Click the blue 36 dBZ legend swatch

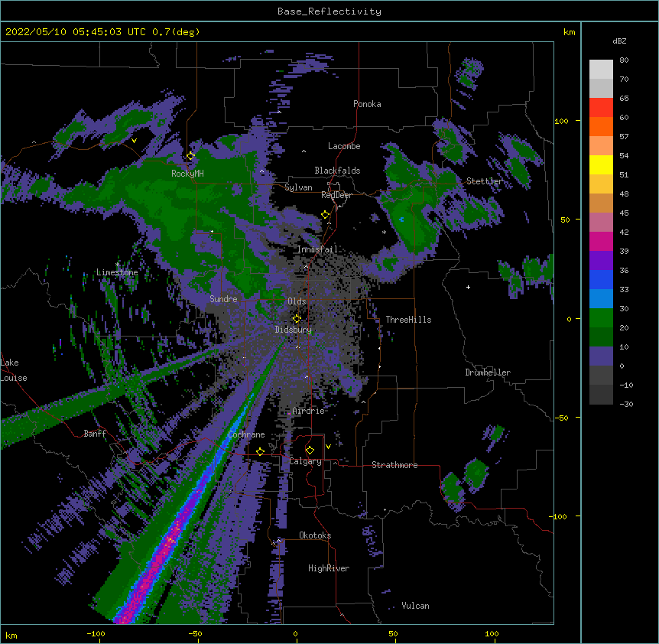point(601,279)
